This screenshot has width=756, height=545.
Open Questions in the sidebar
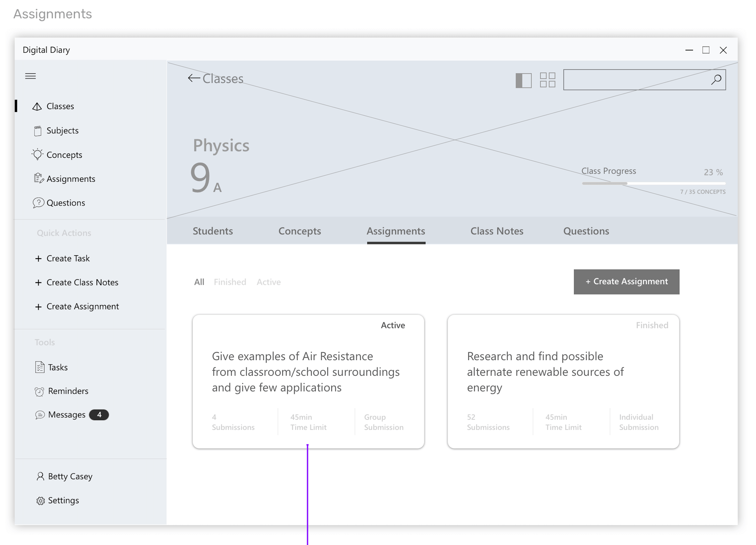click(x=66, y=203)
